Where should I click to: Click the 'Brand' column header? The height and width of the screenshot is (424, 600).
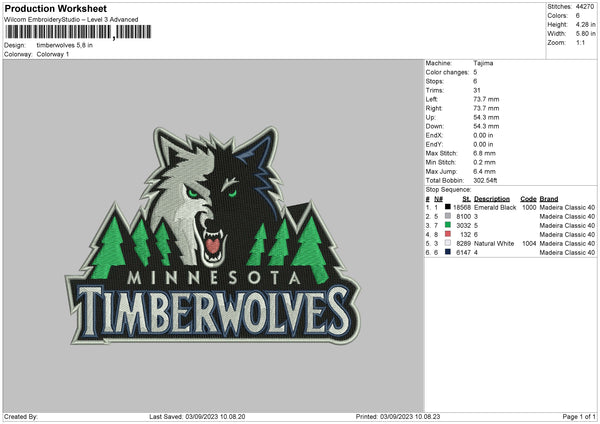[549, 199]
